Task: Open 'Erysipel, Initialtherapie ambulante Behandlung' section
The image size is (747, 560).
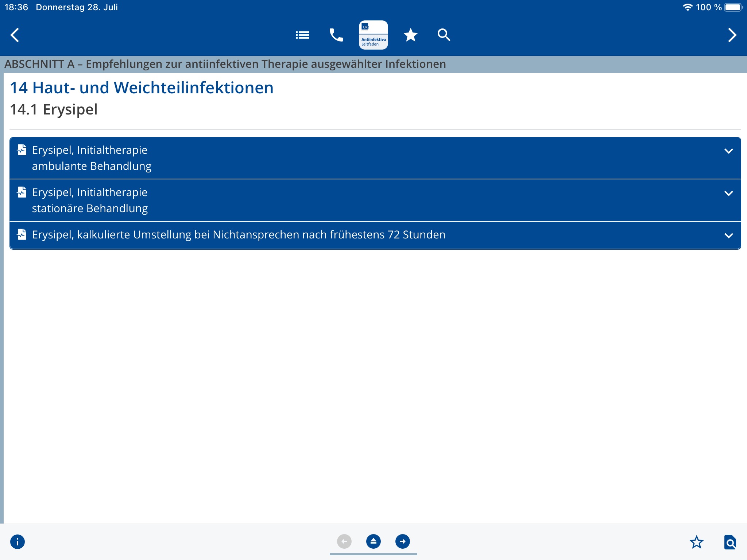Action: [x=375, y=158]
